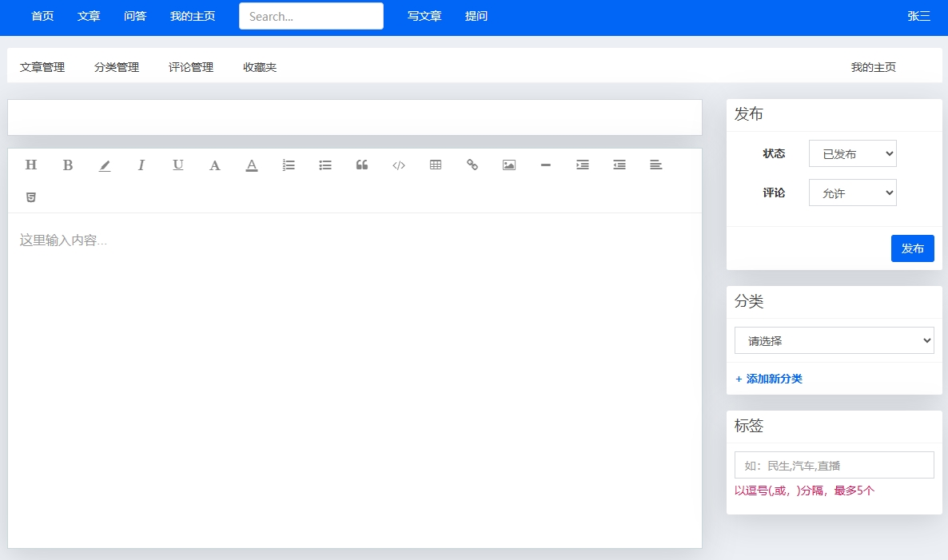This screenshot has height=560, width=948.
Task: Go to 首页 in top navigation
Action: tap(42, 16)
